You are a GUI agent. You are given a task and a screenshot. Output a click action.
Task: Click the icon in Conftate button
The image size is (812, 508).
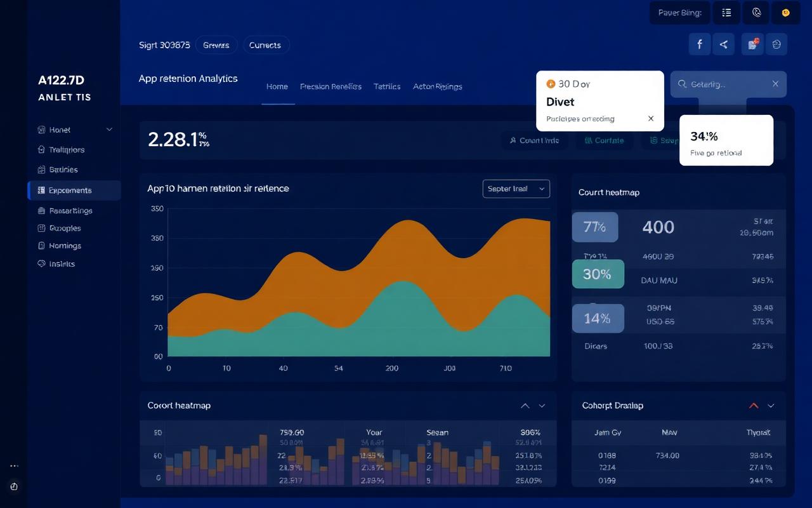[x=588, y=141]
